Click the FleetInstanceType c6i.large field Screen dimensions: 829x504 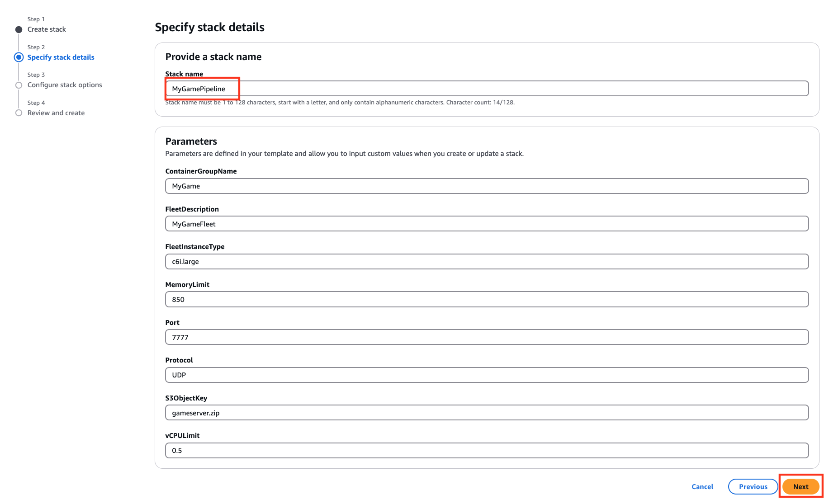click(x=407, y=261)
